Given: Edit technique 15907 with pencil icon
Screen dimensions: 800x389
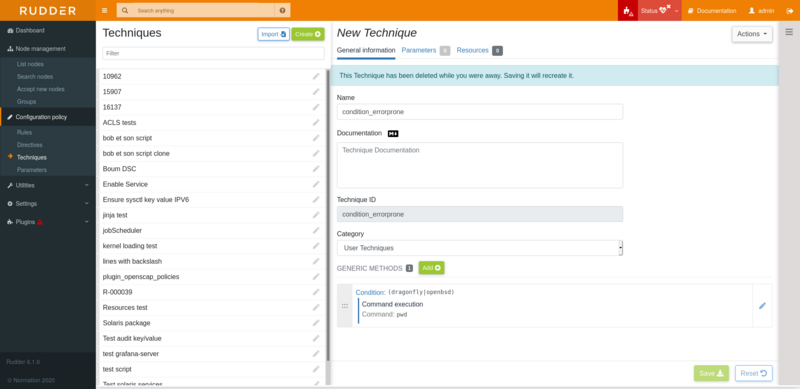Looking at the screenshot, I should (316, 92).
